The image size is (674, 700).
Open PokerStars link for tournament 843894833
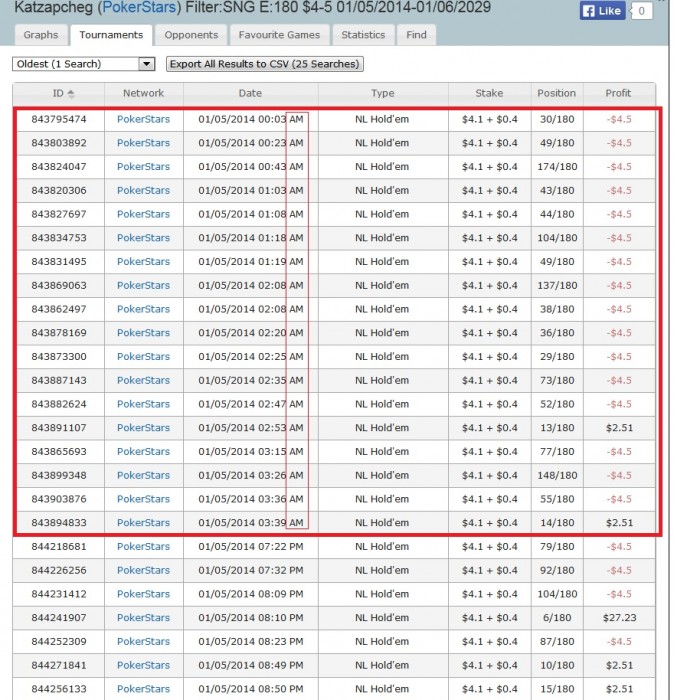pos(144,523)
